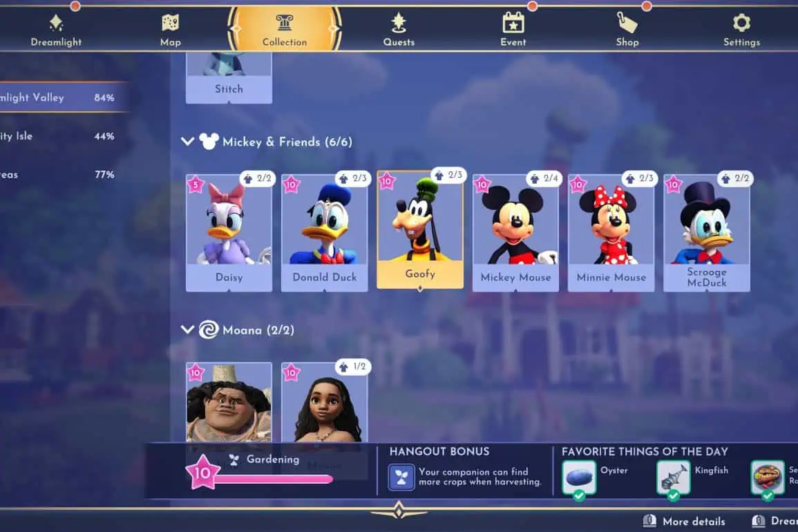Click Donald Duck's 2/3 outfit counter
798x532 pixels.
click(x=354, y=179)
